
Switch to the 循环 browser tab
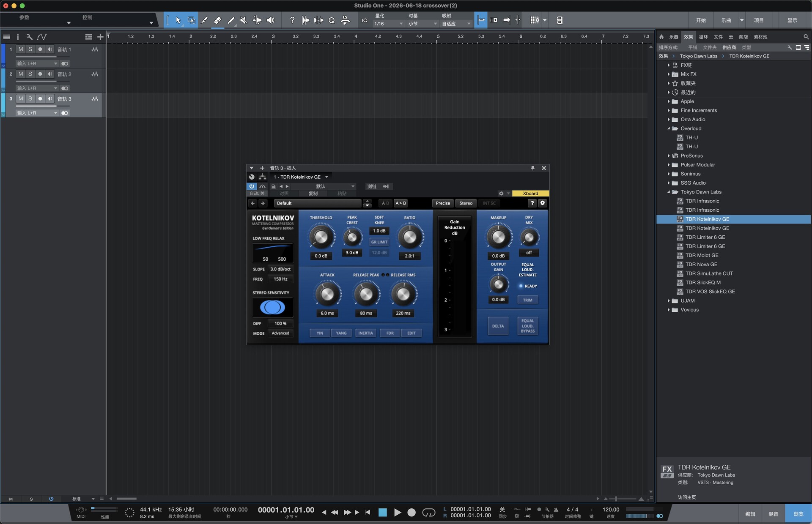point(703,37)
